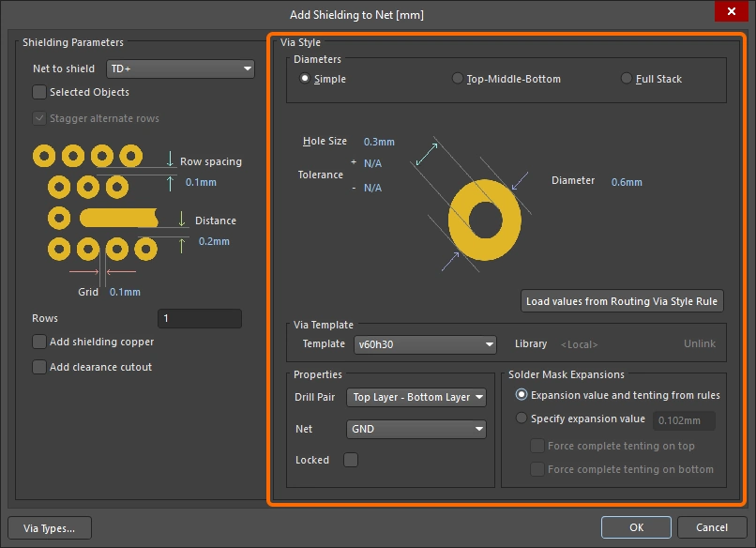Click Load values from Routing Via Style Rule
Screen dimensions: 756x548
tap(623, 301)
